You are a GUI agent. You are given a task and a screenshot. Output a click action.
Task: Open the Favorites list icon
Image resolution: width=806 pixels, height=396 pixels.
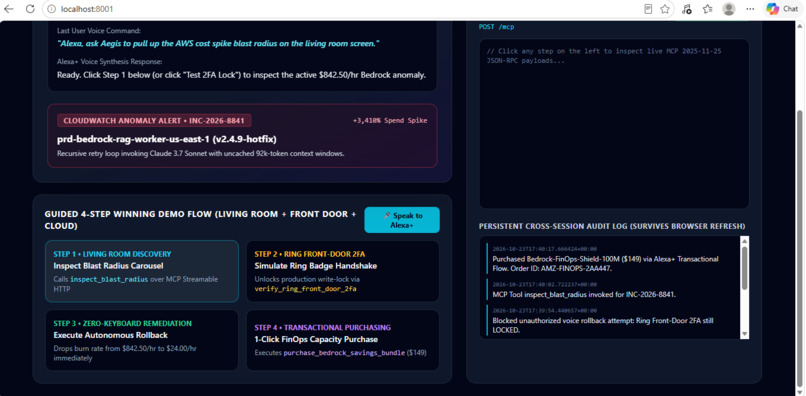(x=708, y=9)
